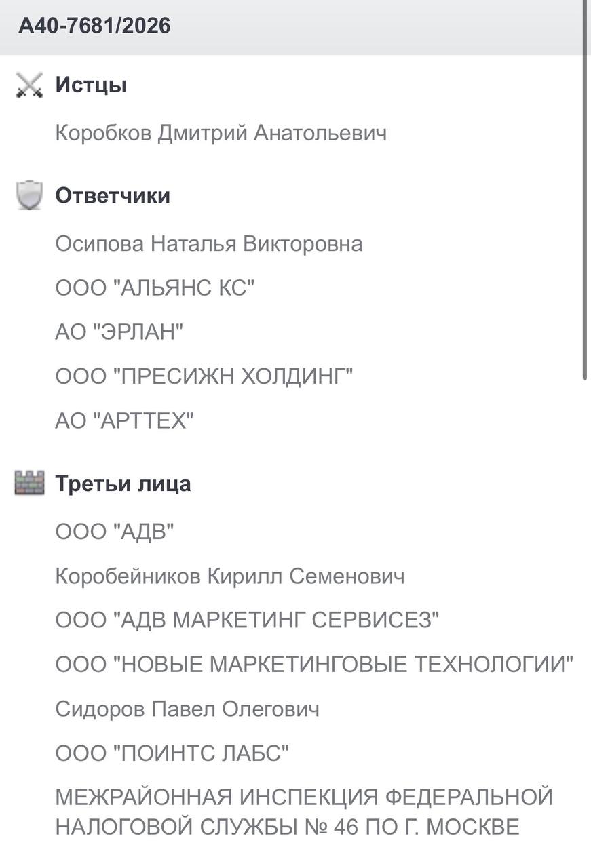Screen dimensions: 591x868
Task: Open defendant Осипова Наталья Викторовна
Action: click(x=208, y=243)
